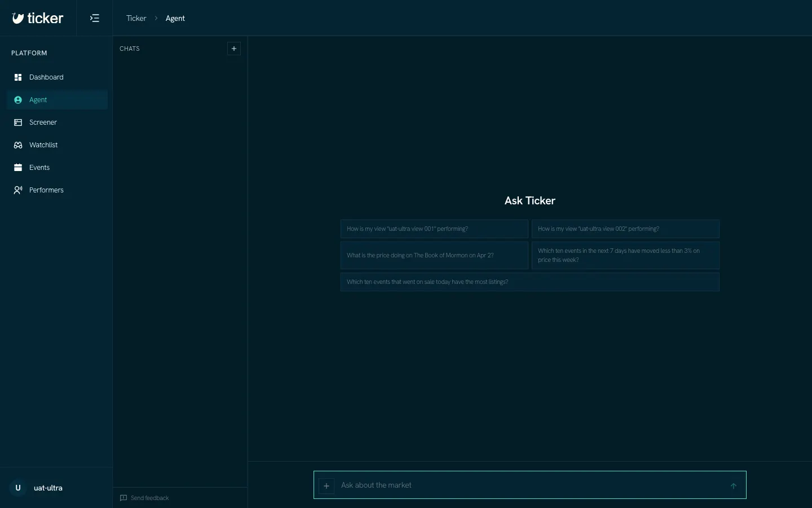
Task: Ask how view "uat-ultra view 001" is performing
Action: coord(434,229)
